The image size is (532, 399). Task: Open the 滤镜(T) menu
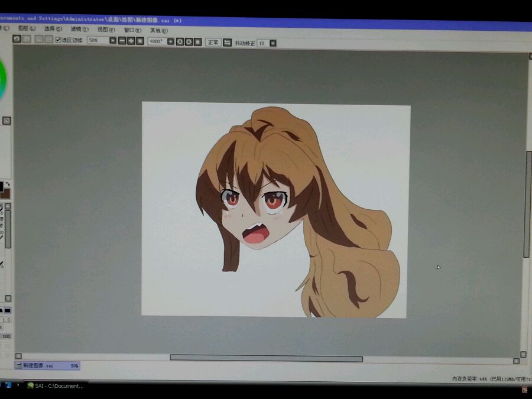click(x=80, y=29)
